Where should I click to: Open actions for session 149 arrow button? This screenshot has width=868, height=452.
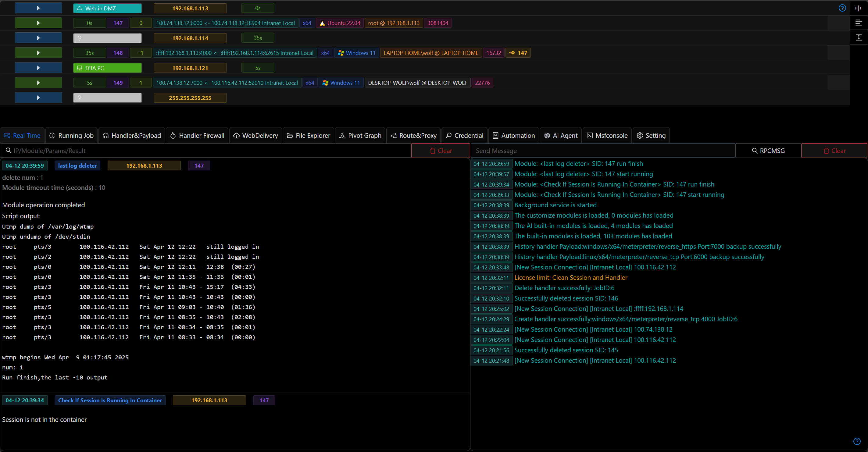(38, 83)
